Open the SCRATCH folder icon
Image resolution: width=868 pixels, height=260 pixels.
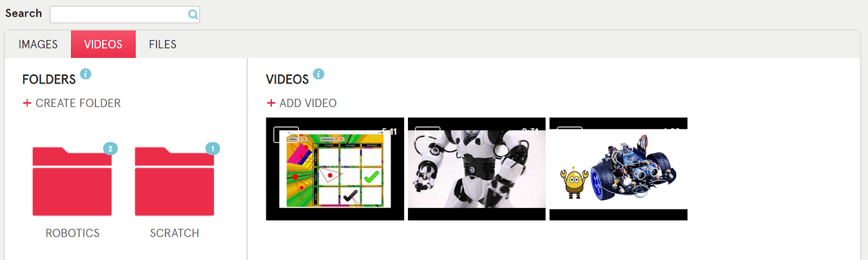pyautogui.click(x=174, y=181)
